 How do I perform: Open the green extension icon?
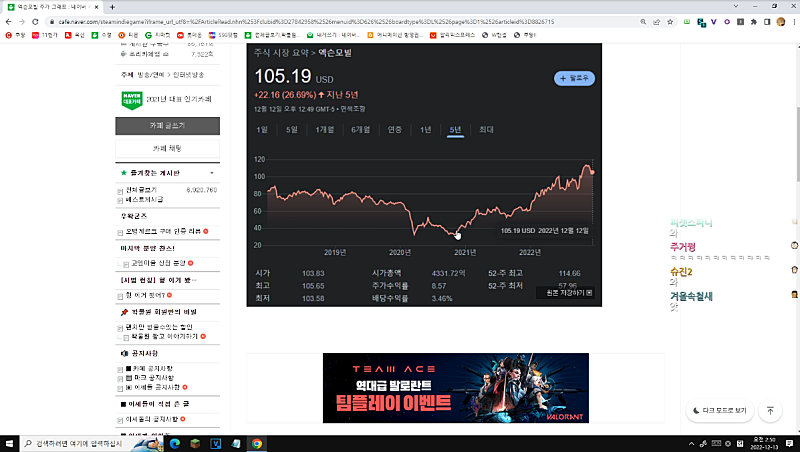[x=687, y=22]
